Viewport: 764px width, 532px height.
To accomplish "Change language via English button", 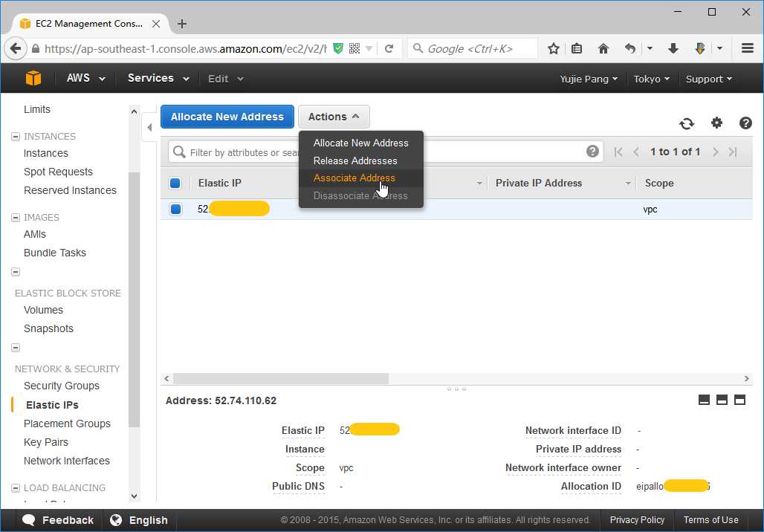I will 139,520.
